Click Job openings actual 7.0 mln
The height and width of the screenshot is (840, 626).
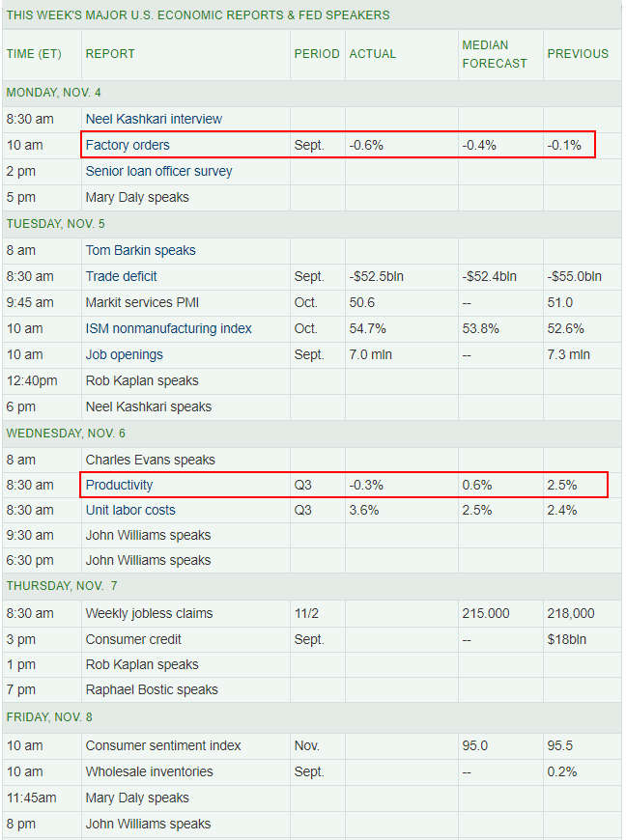point(370,354)
